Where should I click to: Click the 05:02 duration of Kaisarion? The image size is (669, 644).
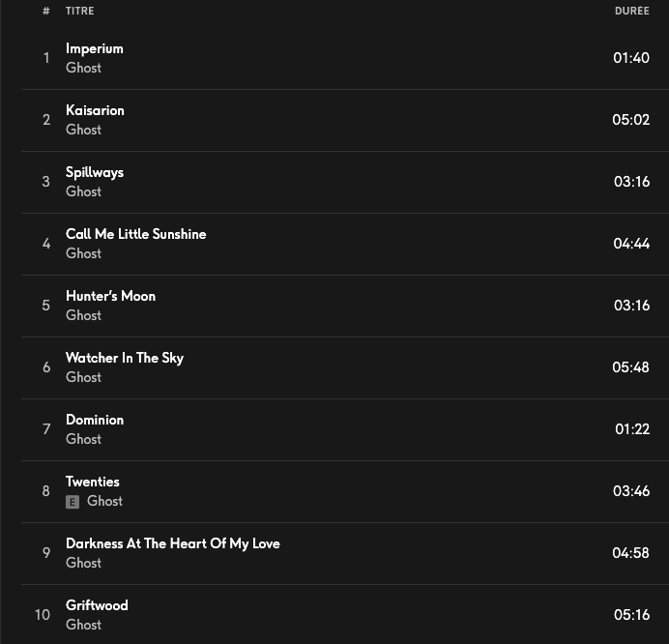click(630, 120)
